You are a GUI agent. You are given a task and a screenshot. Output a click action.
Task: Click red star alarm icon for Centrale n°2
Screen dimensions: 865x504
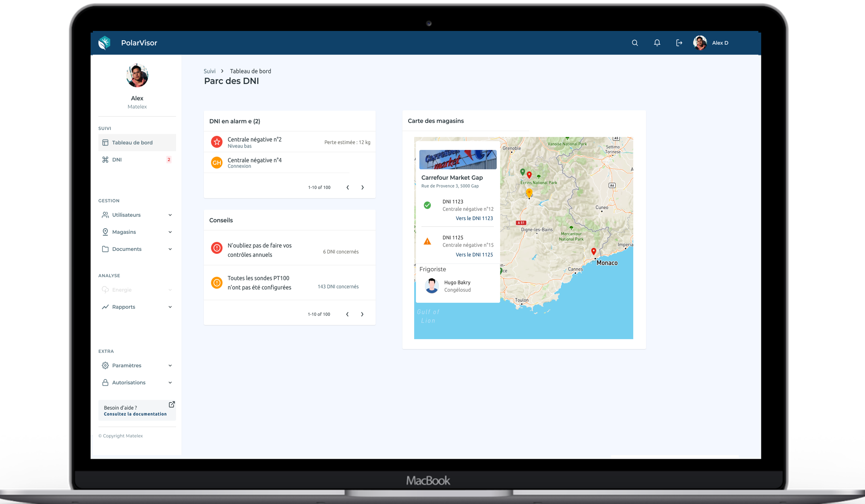click(217, 142)
